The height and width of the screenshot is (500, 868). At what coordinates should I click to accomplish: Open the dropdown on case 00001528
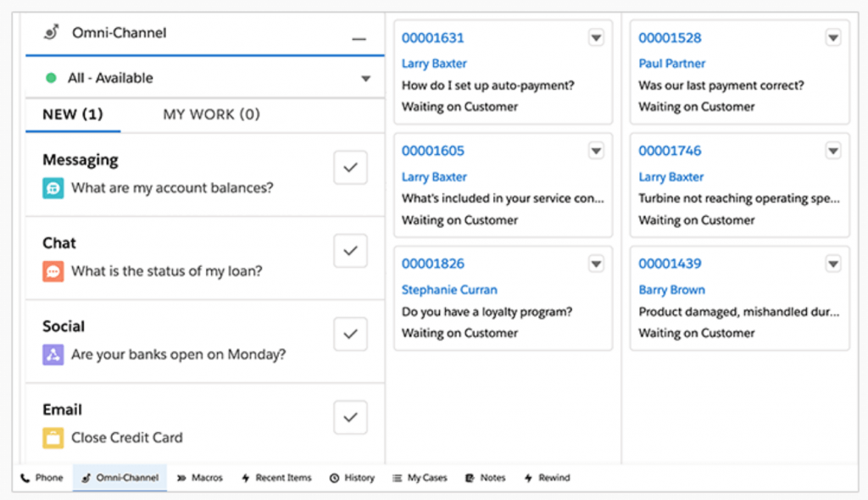pyautogui.click(x=832, y=37)
